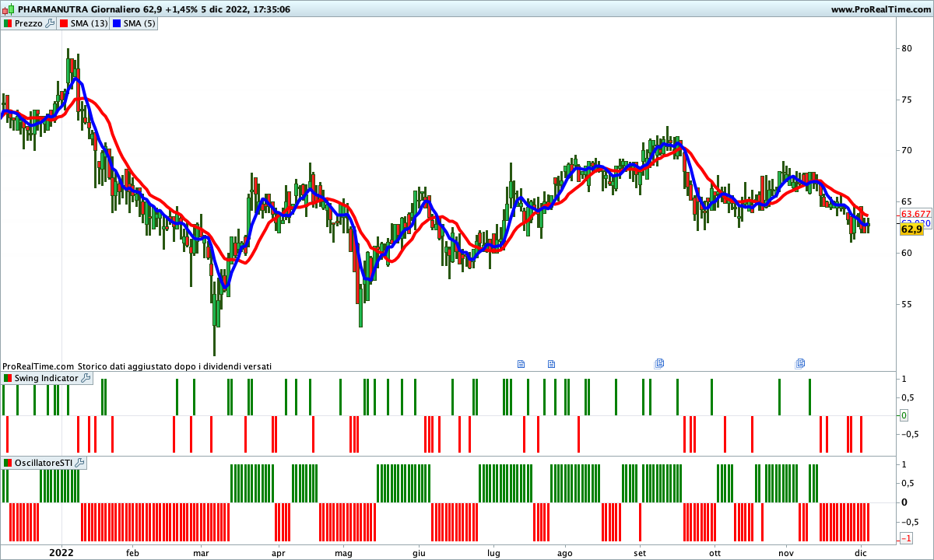Select the Prezzo legend label
This screenshot has height=560, width=934.
[x=29, y=23]
